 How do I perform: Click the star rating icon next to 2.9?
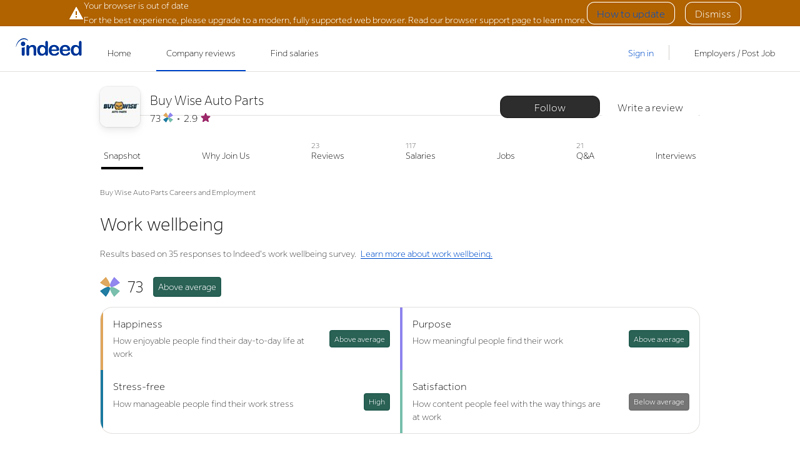coord(206,118)
